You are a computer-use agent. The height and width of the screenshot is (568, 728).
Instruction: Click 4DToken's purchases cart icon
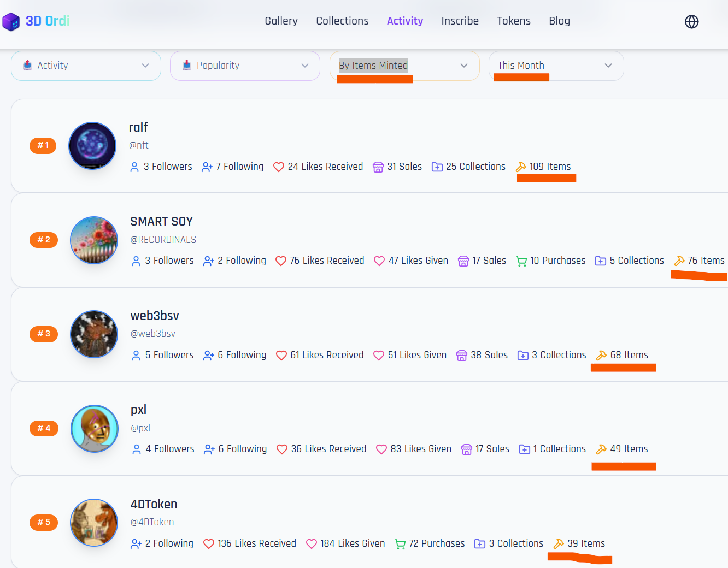pyautogui.click(x=400, y=544)
